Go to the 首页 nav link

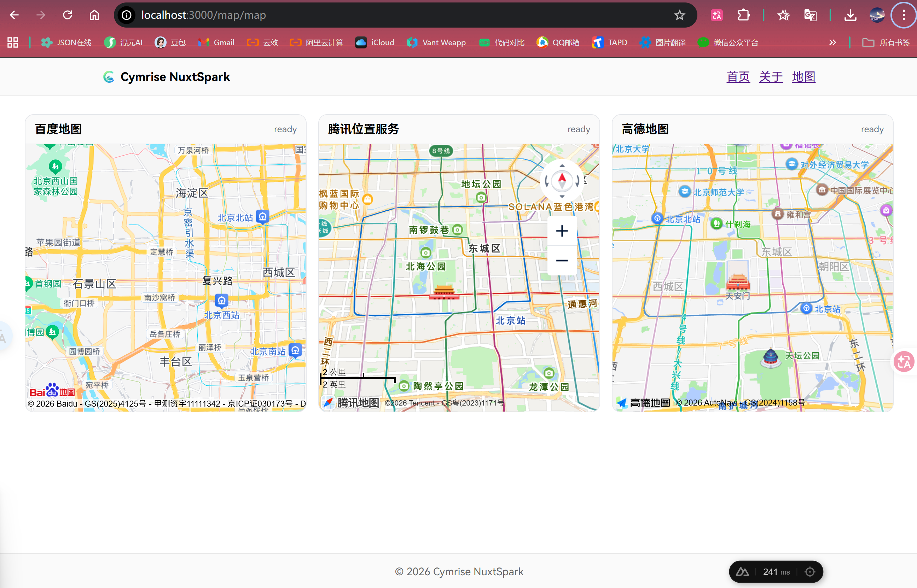738,77
